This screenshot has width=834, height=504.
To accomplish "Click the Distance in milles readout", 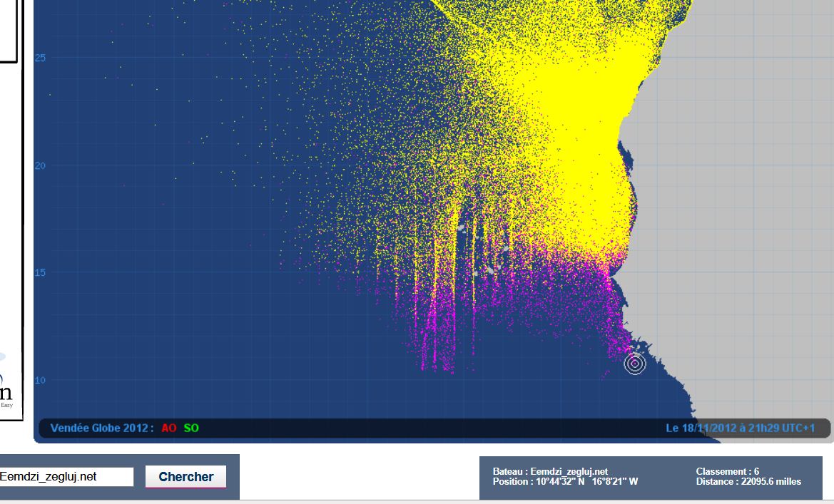I will click(748, 482).
